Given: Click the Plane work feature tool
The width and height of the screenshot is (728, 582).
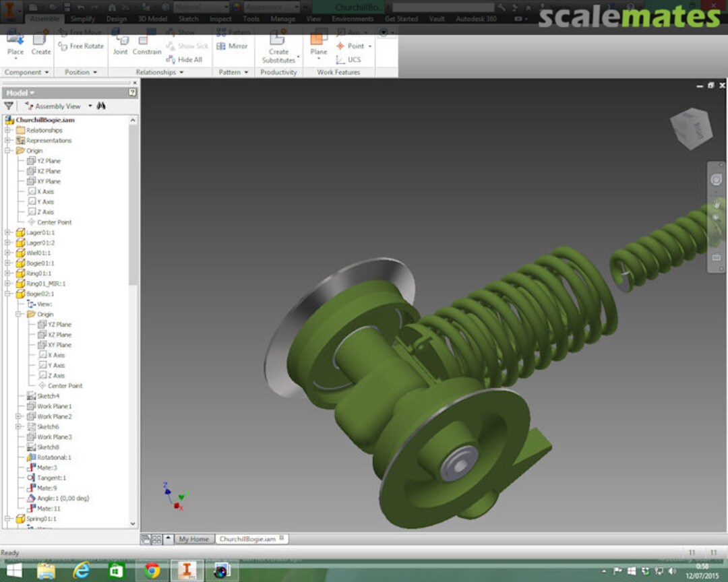Looking at the screenshot, I should pos(318,42).
